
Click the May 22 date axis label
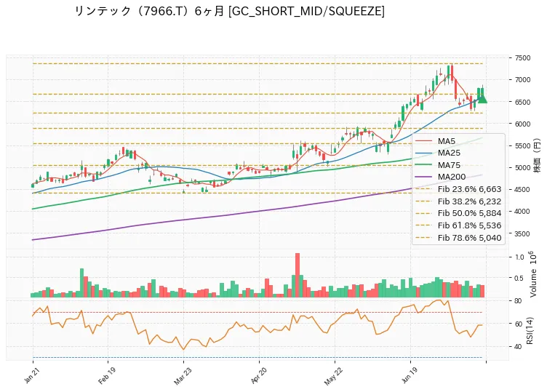[x=333, y=376]
